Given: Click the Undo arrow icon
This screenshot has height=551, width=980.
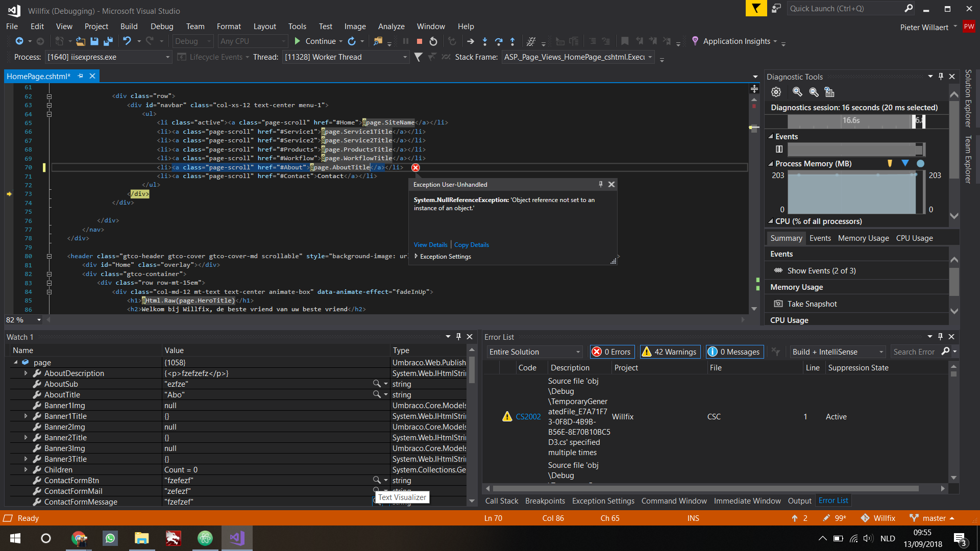Looking at the screenshot, I should click(127, 41).
